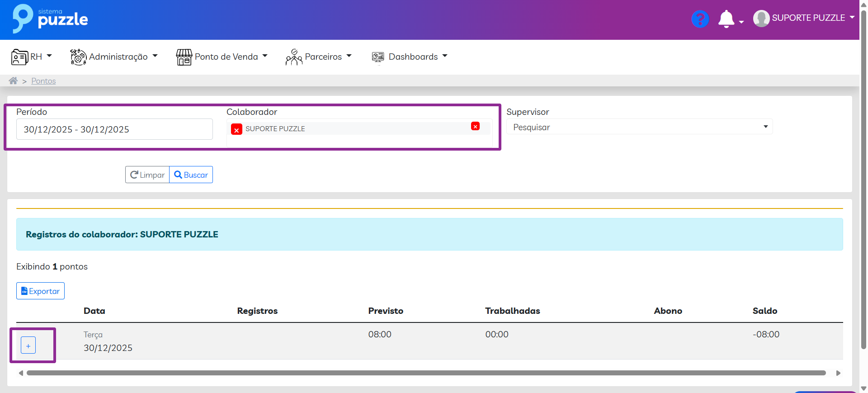Screen dimensions: 868x393
Task: Remove SUPORTE PUZZLE tag with left red X
Action: [x=236, y=130]
